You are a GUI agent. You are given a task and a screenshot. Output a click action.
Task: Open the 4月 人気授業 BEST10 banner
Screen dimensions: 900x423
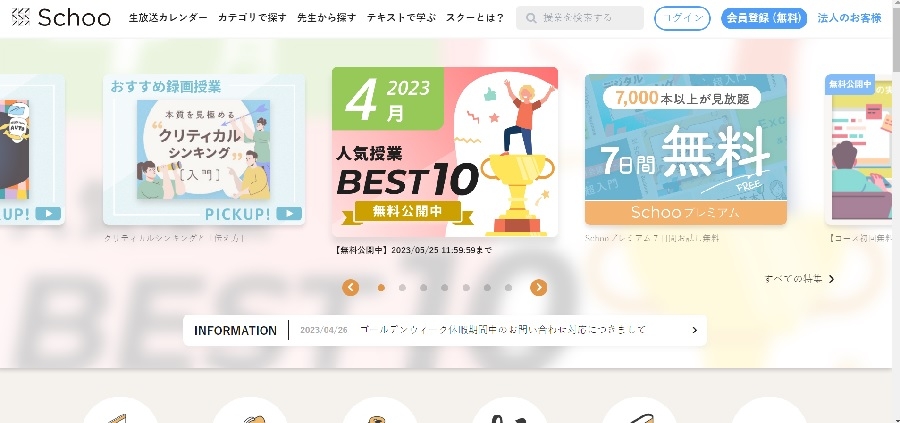pyautogui.click(x=445, y=152)
